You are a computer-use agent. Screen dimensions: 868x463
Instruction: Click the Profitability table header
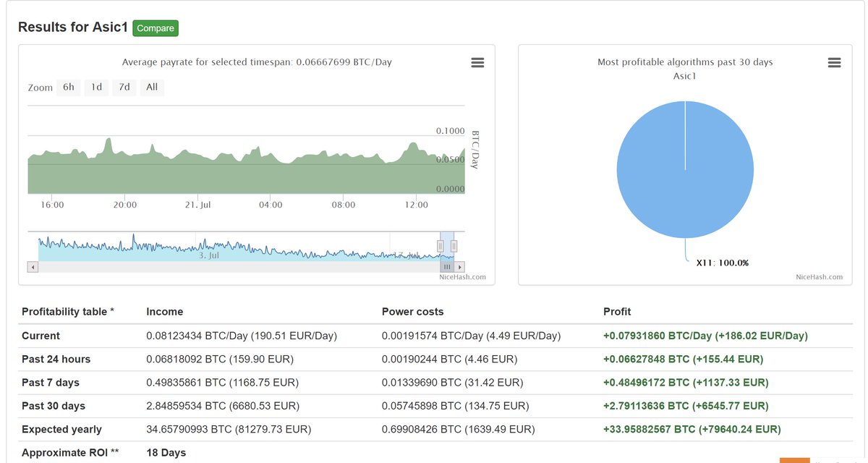click(x=68, y=312)
